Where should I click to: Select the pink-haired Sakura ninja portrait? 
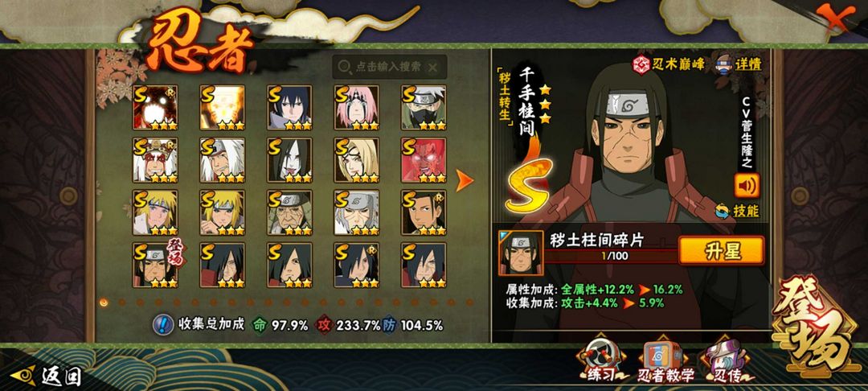point(357,108)
